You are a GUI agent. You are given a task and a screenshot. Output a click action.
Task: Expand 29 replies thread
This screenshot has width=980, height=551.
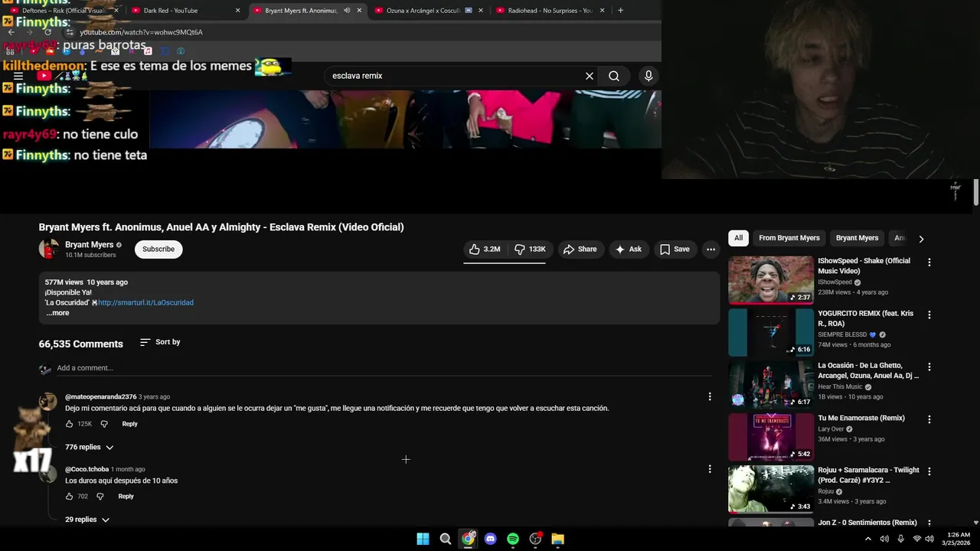(87, 520)
